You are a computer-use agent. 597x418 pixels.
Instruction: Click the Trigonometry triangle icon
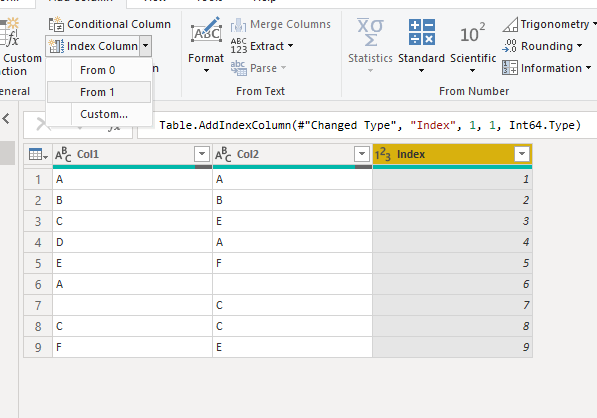click(x=510, y=25)
